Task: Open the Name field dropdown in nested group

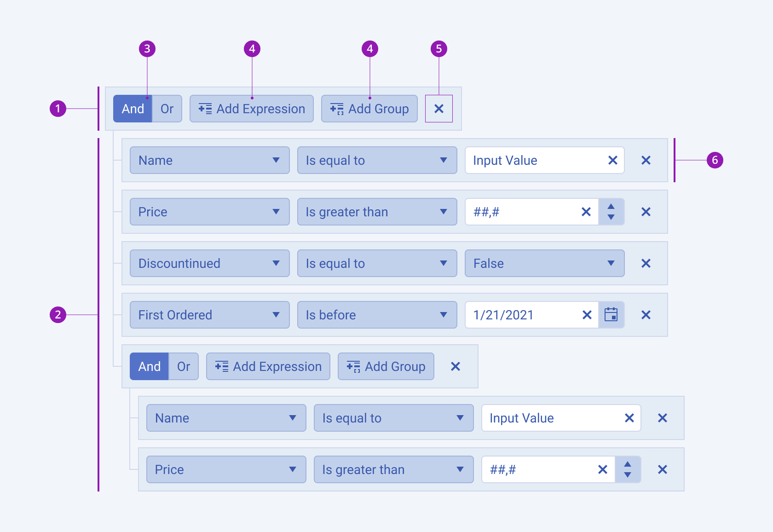Action: pyautogui.click(x=226, y=418)
